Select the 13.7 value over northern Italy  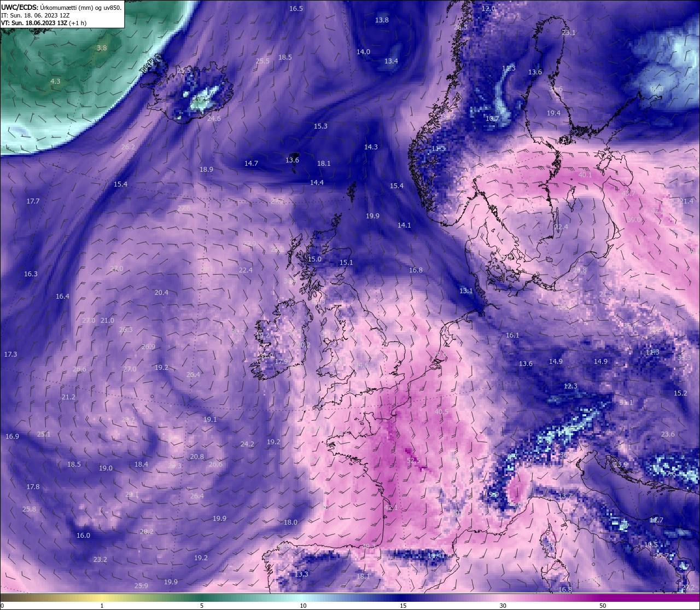(x=565, y=496)
